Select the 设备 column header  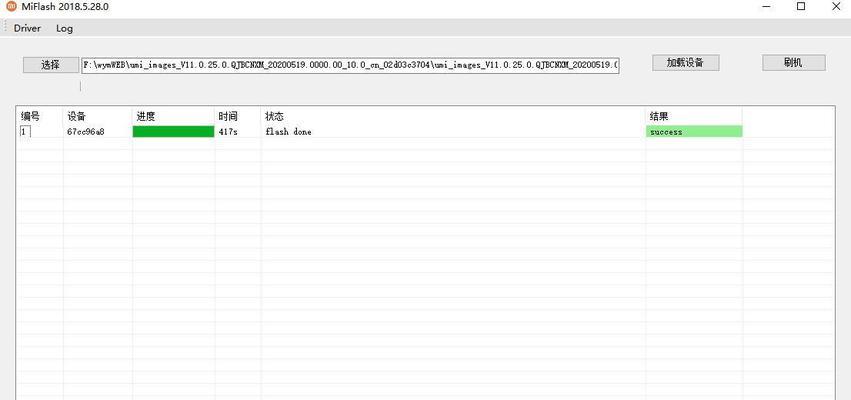[x=98, y=116]
